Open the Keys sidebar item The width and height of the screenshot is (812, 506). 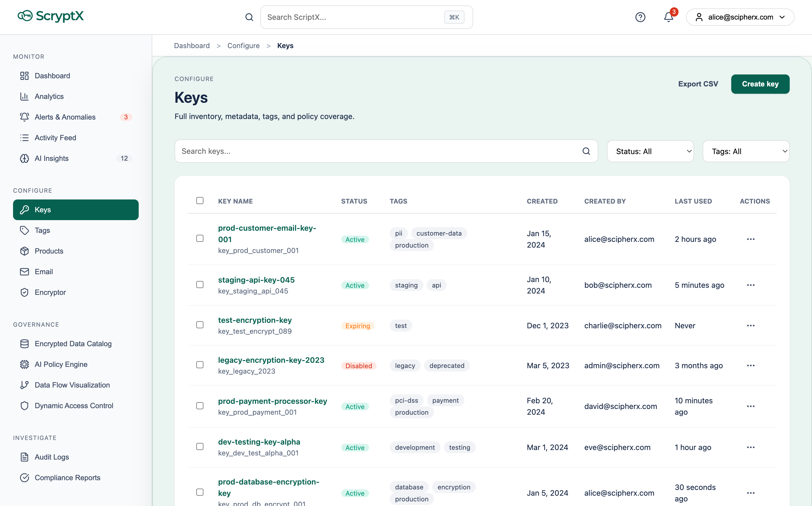[x=76, y=210]
